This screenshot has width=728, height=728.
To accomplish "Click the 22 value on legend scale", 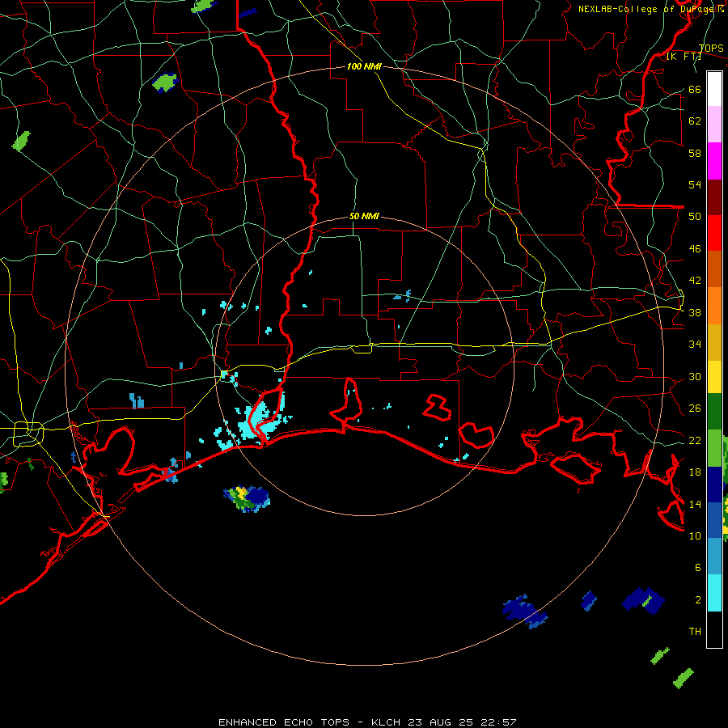I will [695, 440].
